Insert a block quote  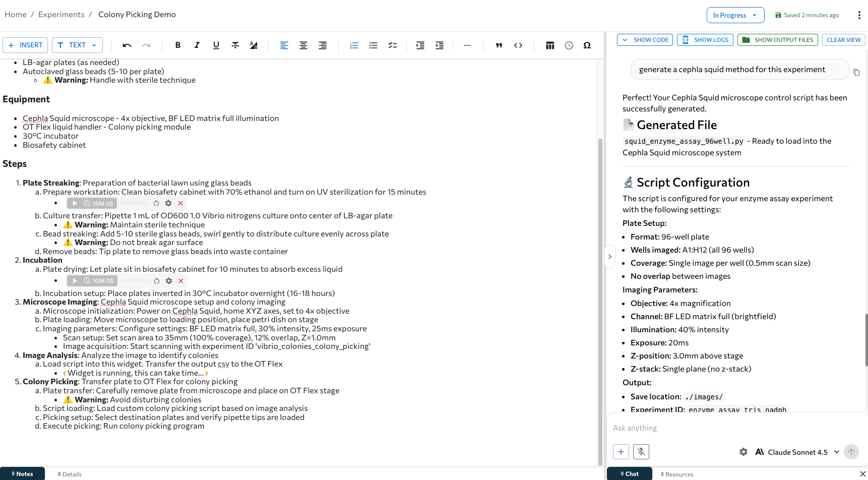(499, 45)
